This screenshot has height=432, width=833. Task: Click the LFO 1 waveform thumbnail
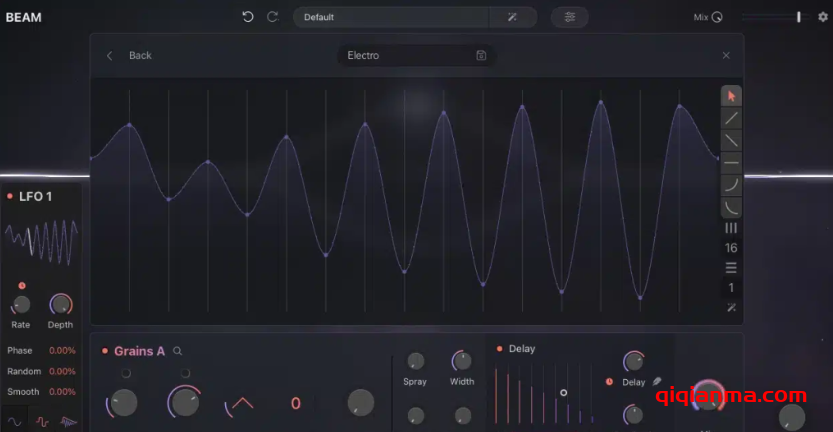(x=41, y=242)
